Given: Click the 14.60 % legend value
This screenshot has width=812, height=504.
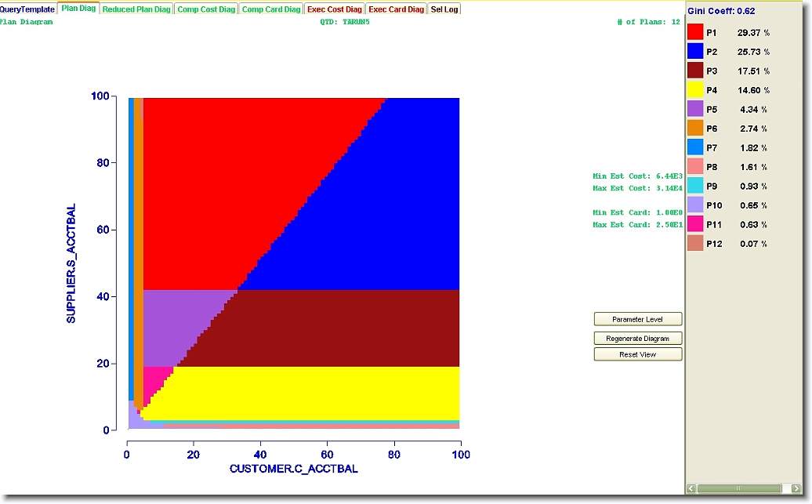Looking at the screenshot, I should point(753,90).
